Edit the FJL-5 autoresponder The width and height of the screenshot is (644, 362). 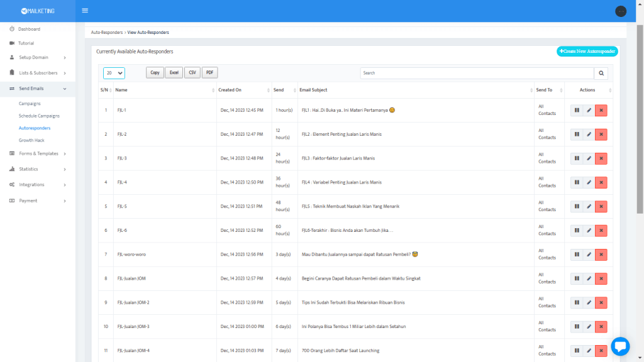pos(589,206)
